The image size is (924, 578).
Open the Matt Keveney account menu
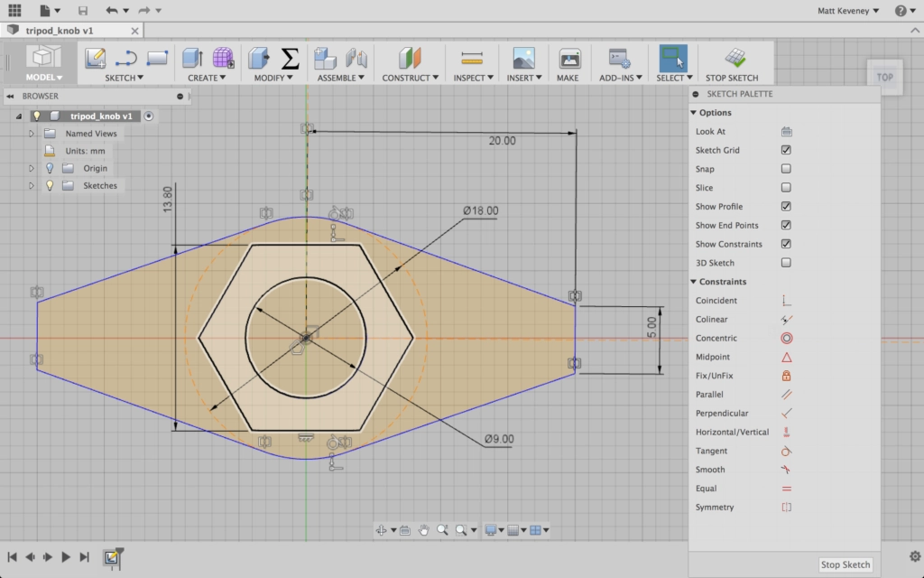[x=848, y=11]
